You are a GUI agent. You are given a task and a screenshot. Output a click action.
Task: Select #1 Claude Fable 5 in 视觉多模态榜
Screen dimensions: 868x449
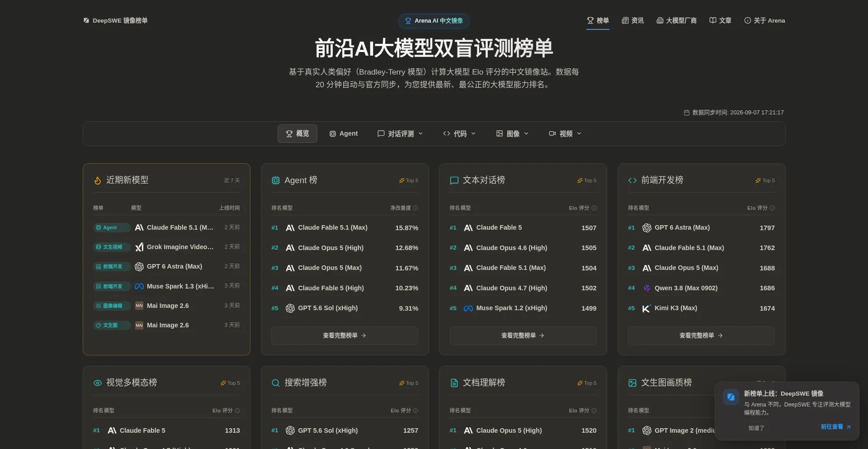pos(166,430)
